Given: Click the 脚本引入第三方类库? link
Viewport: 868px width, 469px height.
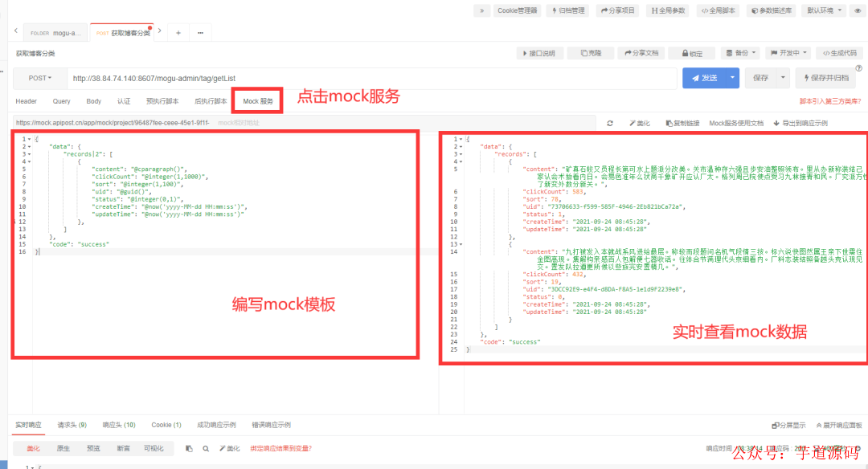Looking at the screenshot, I should click(829, 101).
